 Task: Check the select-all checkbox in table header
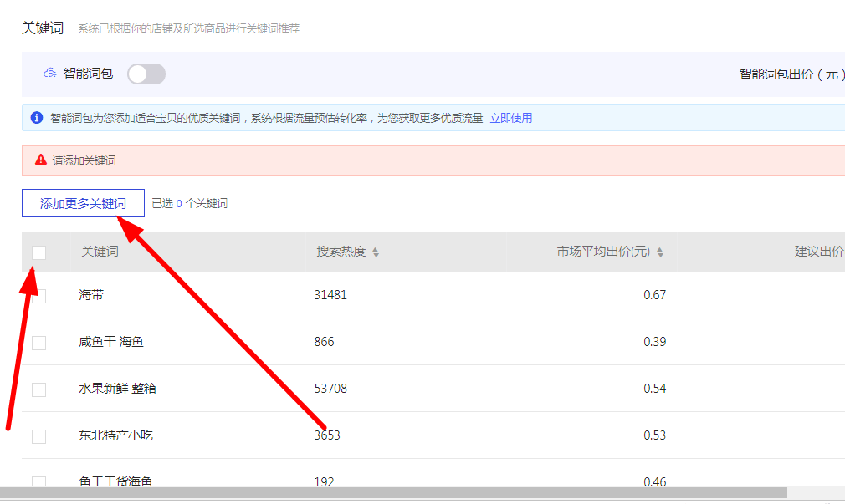(x=38, y=252)
